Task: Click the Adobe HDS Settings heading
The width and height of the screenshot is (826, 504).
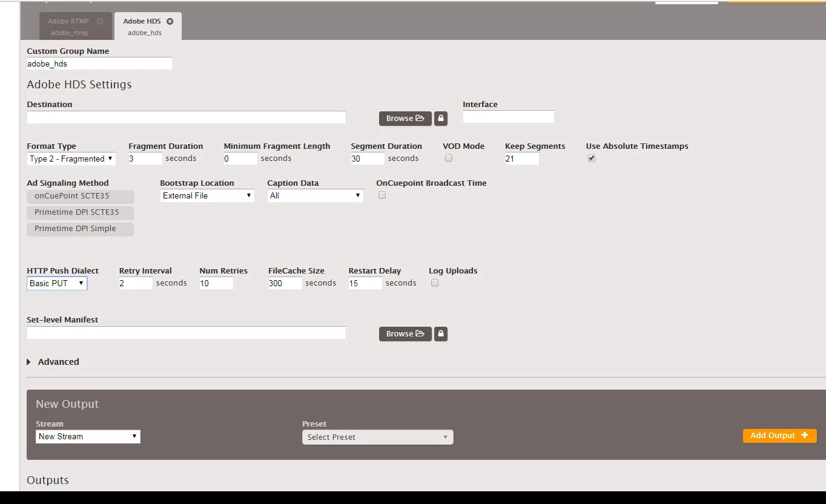Action: tap(79, 85)
